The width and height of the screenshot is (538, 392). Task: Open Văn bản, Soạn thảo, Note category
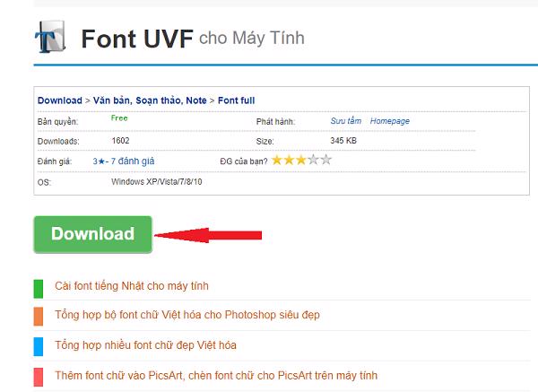[x=150, y=100]
